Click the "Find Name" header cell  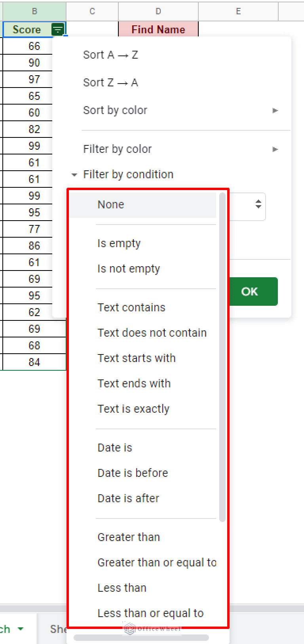pos(158,29)
